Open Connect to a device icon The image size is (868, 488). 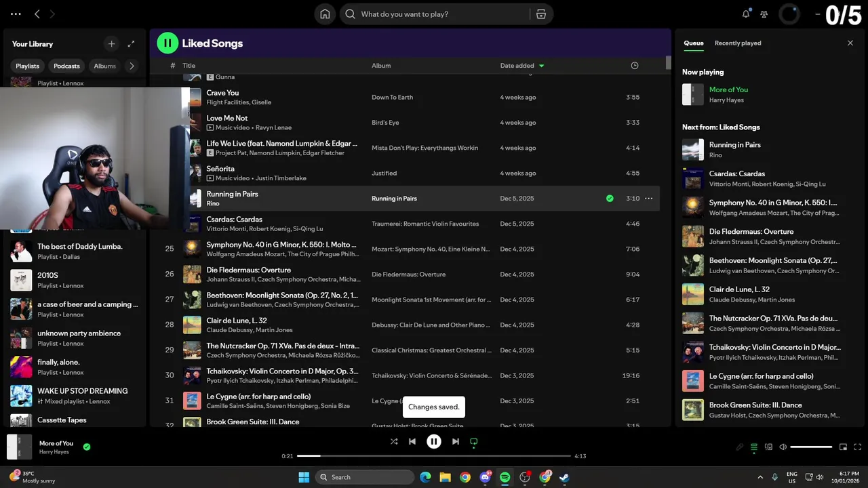pos(768,447)
